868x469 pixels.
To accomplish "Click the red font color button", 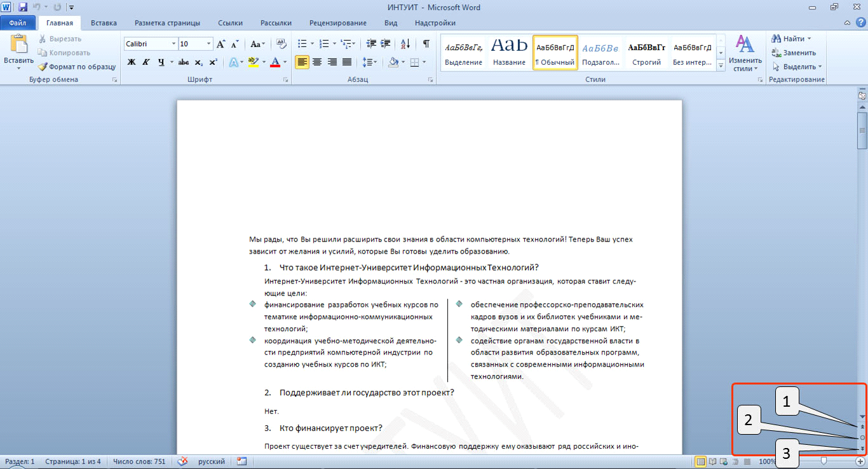I will point(275,62).
